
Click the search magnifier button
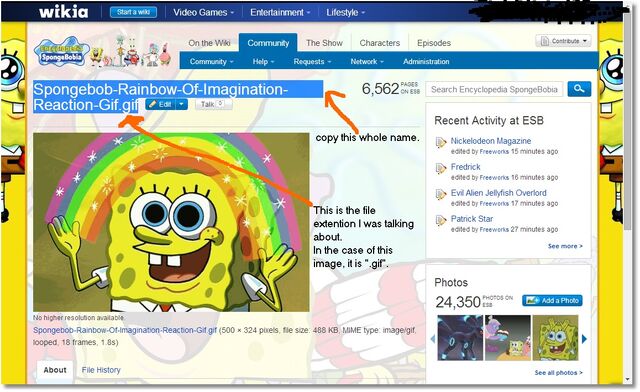tap(579, 89)
